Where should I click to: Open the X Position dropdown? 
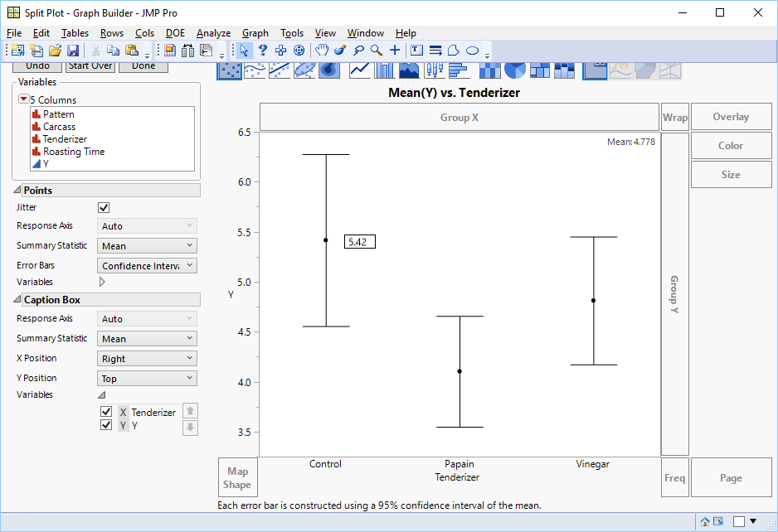(x=147, y=359)
